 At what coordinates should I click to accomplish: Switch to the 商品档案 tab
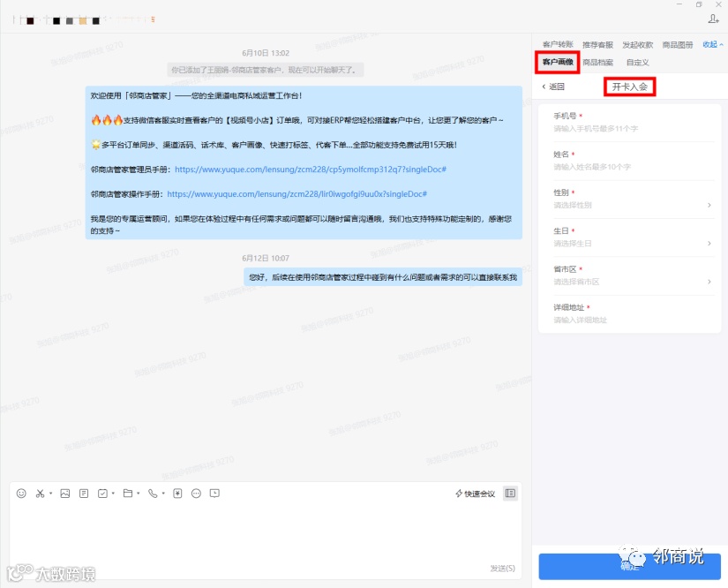pos(598,62)
